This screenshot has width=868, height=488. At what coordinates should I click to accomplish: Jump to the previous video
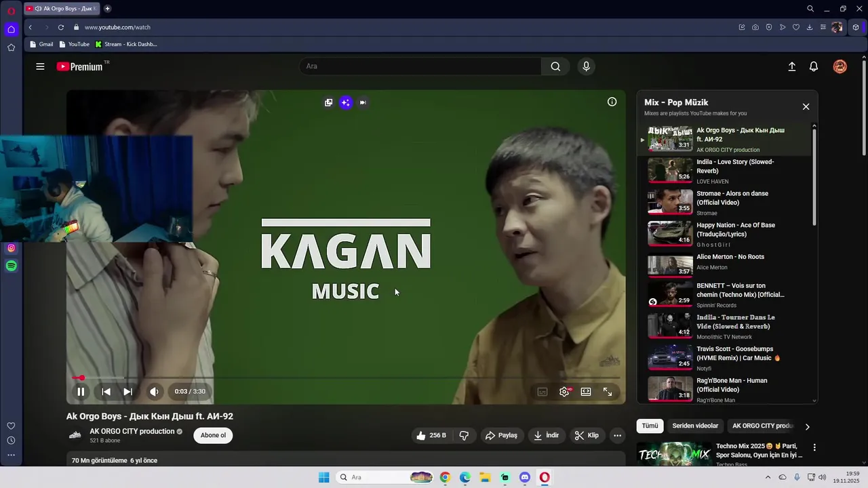coord(106,391)
